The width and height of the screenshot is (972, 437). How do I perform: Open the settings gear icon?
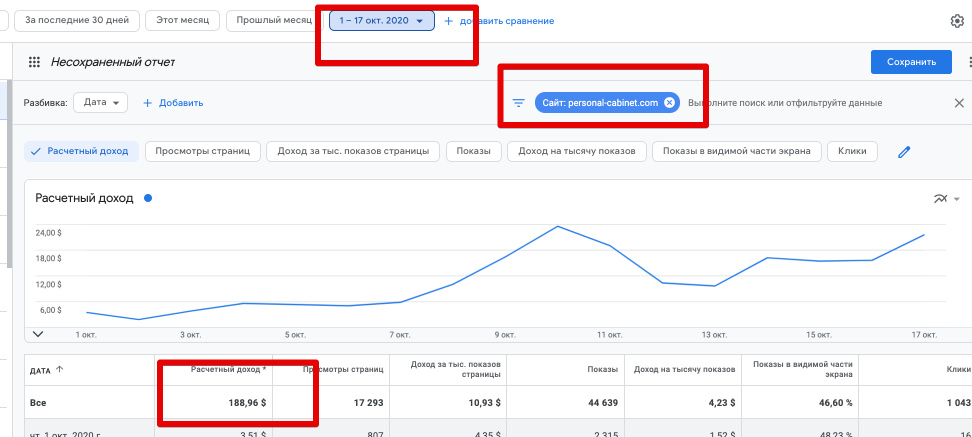(x=957, y=21)
